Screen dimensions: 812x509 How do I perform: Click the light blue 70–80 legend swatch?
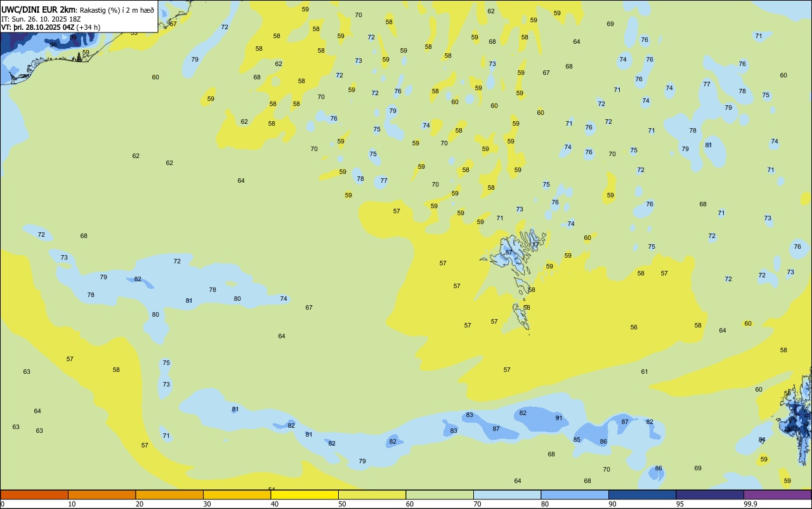pos(507,494)
